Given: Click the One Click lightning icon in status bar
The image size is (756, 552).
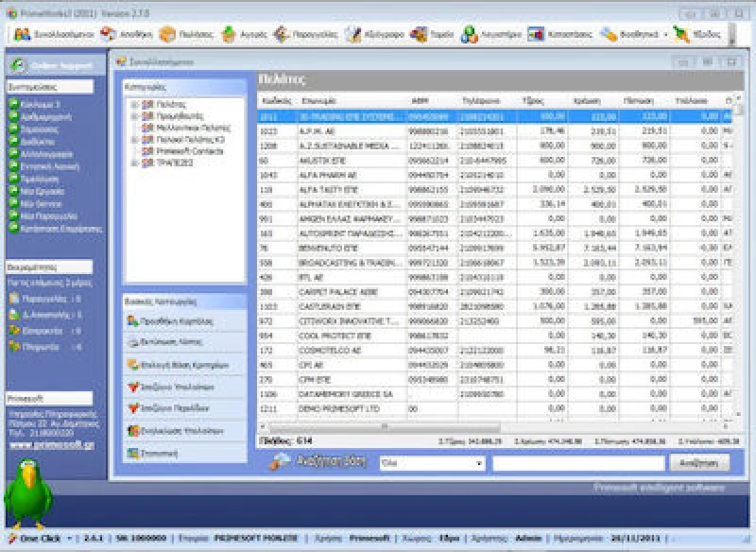Looking at the screenshot, I should pos(13,538).
